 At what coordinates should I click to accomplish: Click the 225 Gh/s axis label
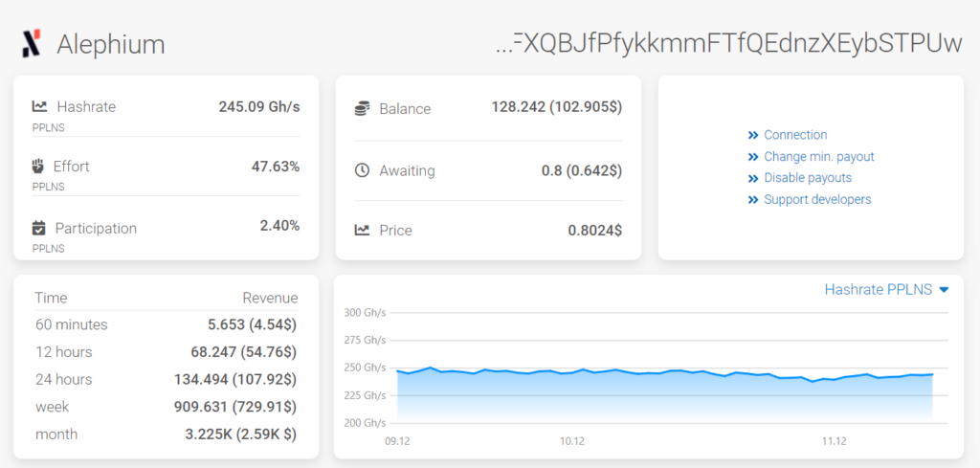click(x=365, y=395)
